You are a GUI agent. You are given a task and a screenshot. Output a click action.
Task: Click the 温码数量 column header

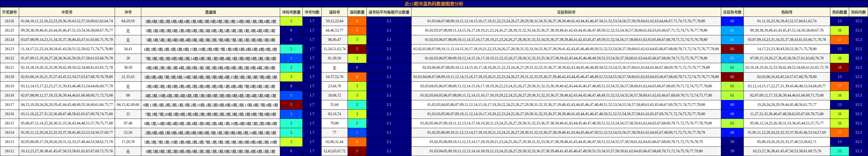[x=357, y=12]
